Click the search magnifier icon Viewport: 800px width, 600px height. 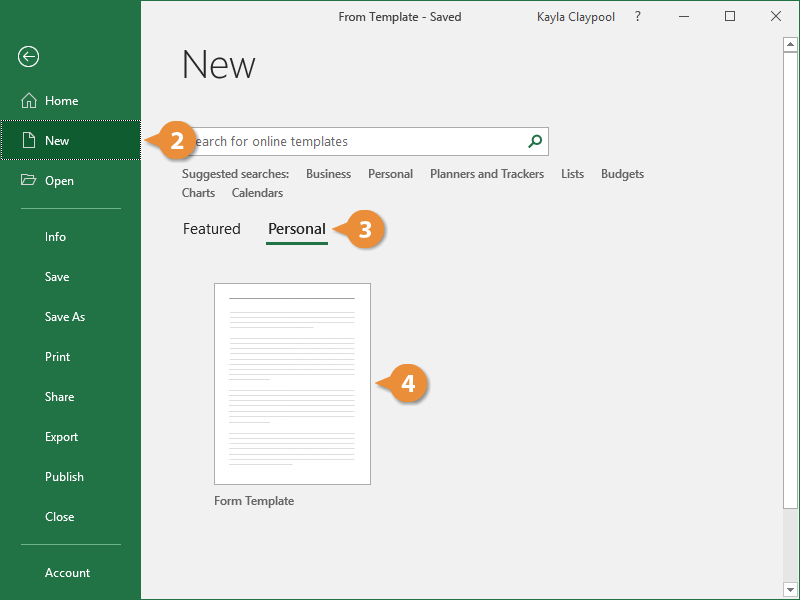click(534, 141)
